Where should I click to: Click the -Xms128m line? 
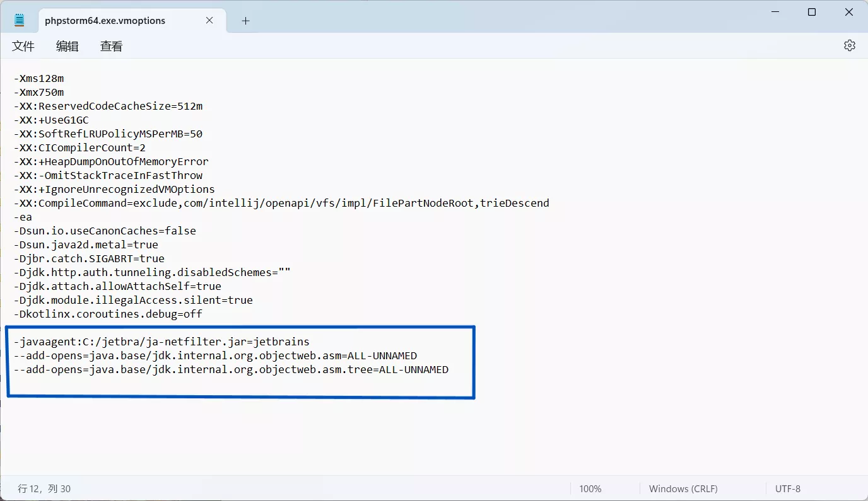pyautogui.click(x=38, y=79)
